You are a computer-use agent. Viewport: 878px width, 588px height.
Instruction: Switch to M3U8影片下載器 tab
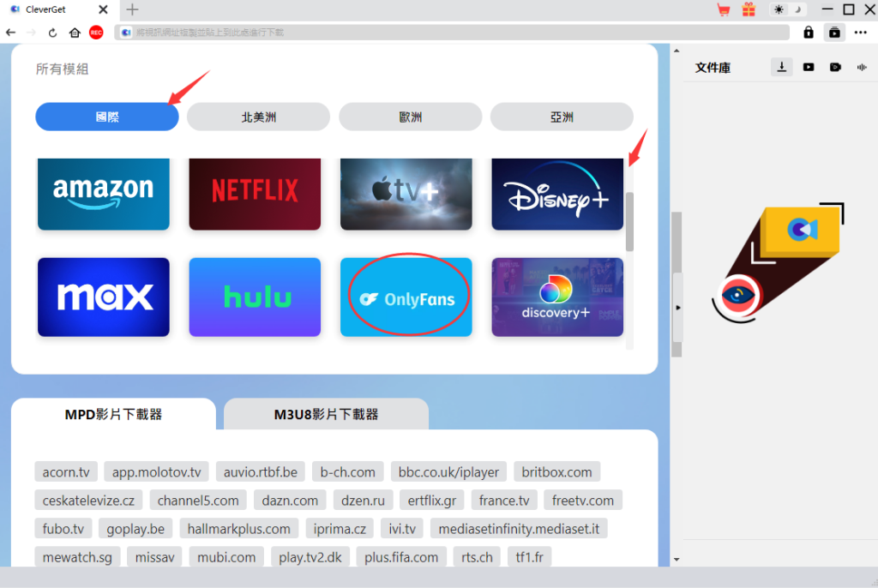coord(326,414)
